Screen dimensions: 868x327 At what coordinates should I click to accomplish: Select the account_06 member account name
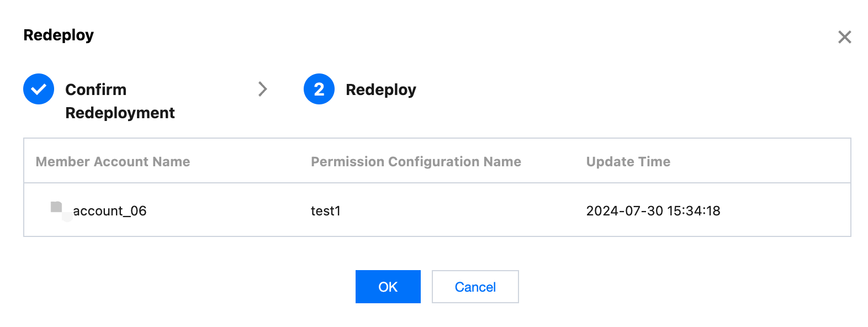pyautogui.click(x=109, y=211)
